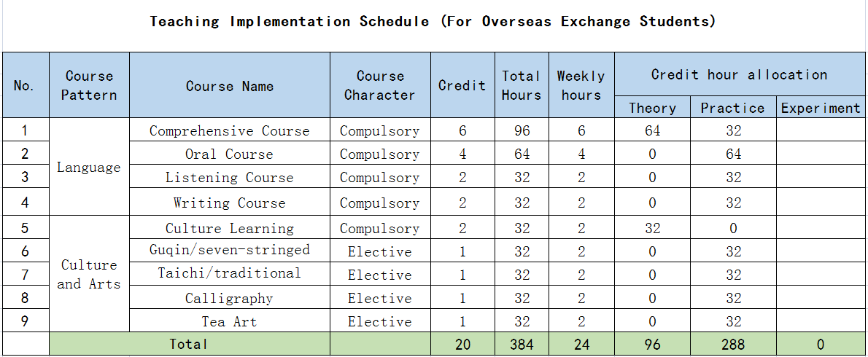This screenshot has height=357, width=868.
Task: Select the 'Culture and Arts' merged cell
Action: [x=89, y=274]
